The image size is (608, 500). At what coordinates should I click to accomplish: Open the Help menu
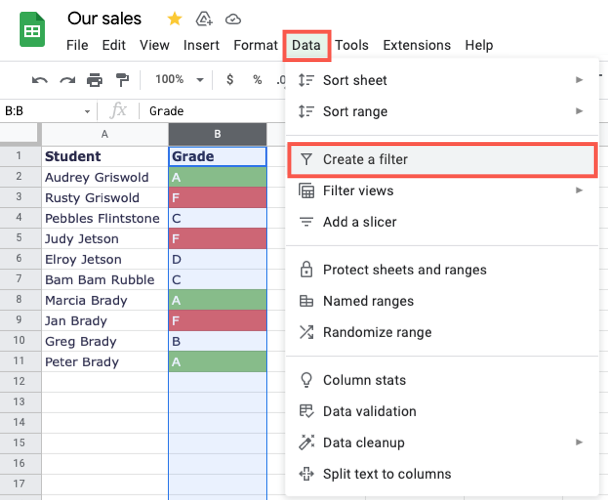point(479,45)
